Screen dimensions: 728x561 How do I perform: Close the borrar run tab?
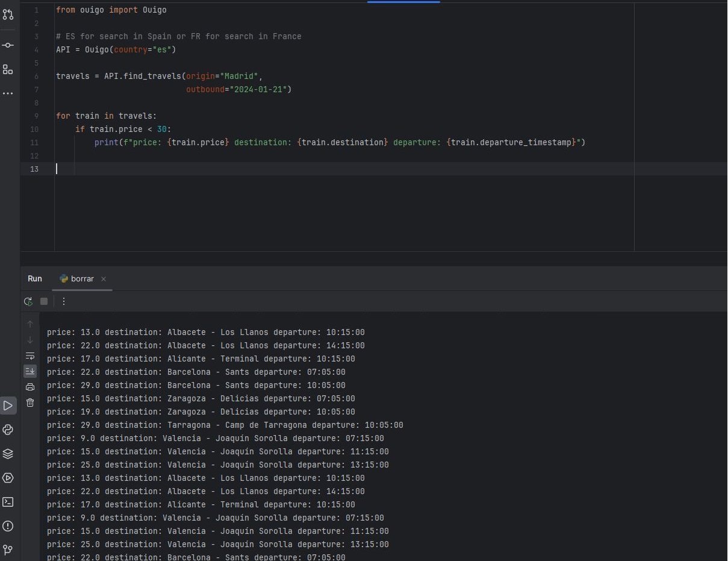point(104,279)
